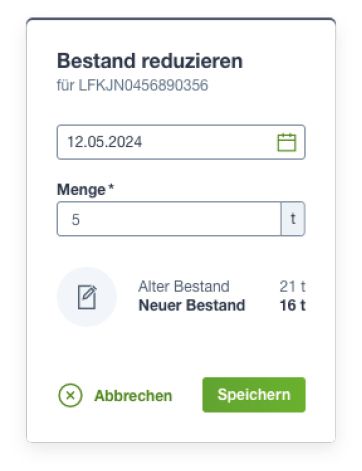Click the Menge field label
The width and height of the screenshot is (362, 471).
point(81,190)
